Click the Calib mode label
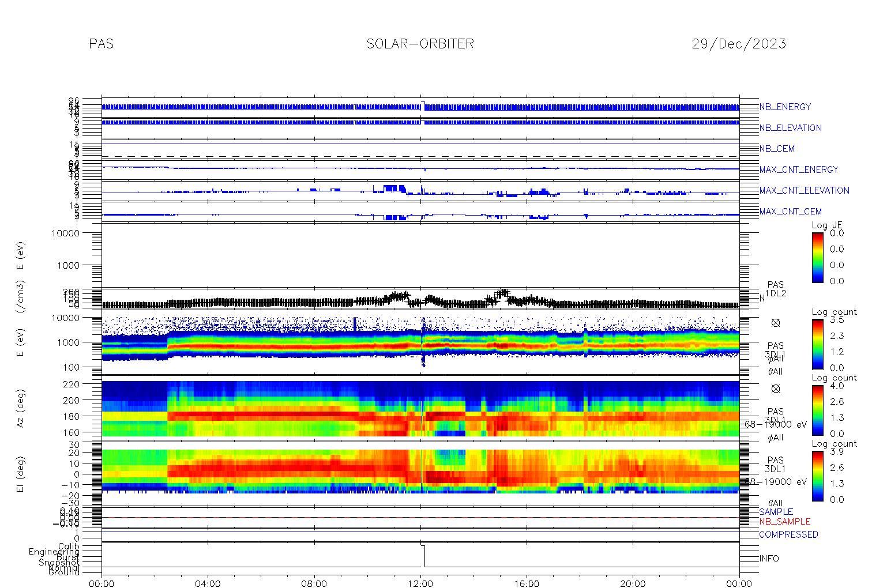 69,546
